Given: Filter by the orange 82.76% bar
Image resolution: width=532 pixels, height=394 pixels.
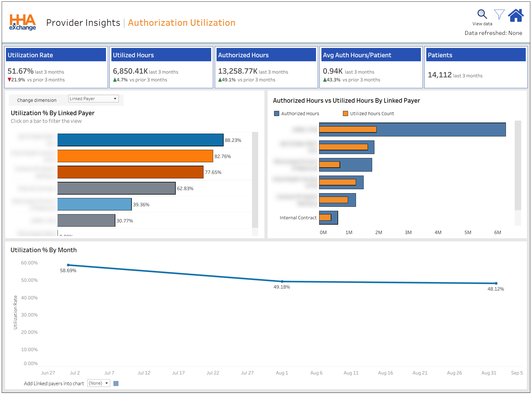Looking at the screenshot, I should pos(135,156).
